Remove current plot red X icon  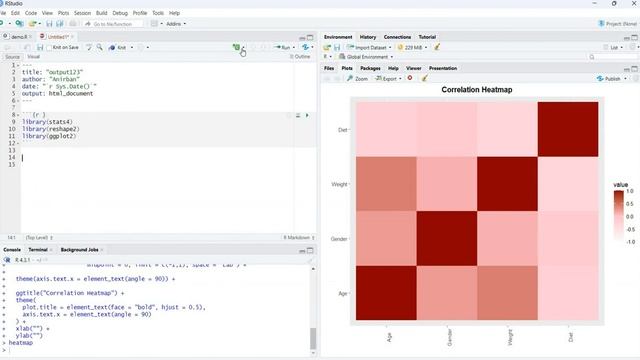pyautogui.click(x=410, y=78)
